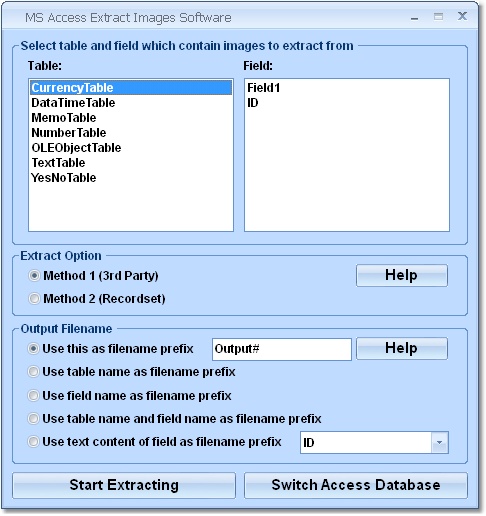
Task: Minimize the MS Access Extract Images window
Action: click(414, 17)
